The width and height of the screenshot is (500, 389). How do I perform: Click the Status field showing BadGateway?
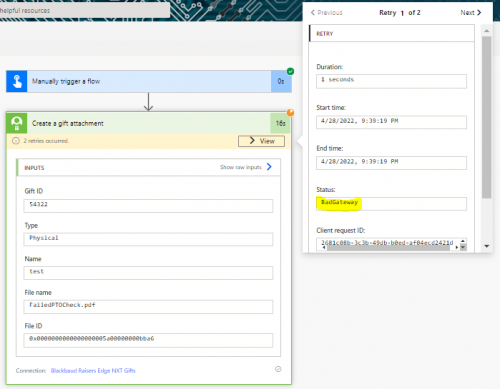[x=391, y=204]
